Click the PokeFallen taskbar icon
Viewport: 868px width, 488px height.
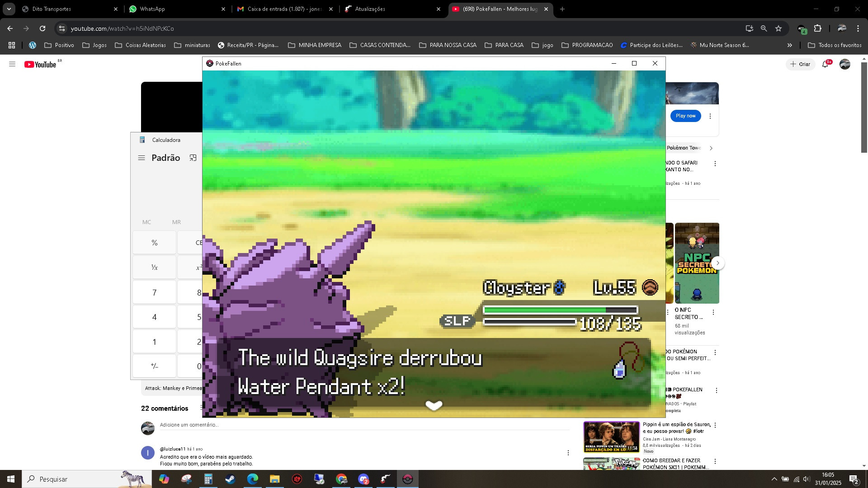click(x=408, y=479)
